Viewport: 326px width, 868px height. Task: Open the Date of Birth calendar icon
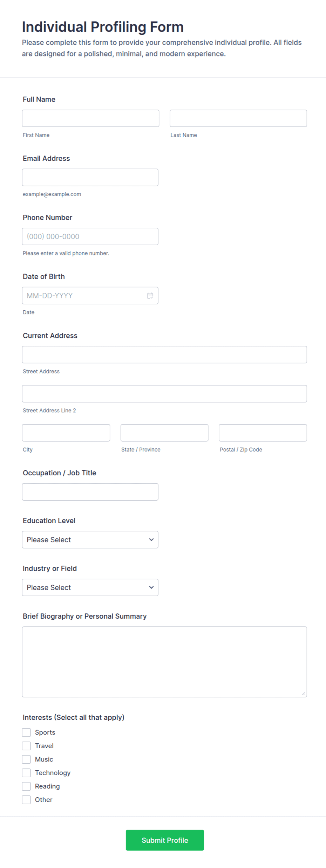pos(150,296)
